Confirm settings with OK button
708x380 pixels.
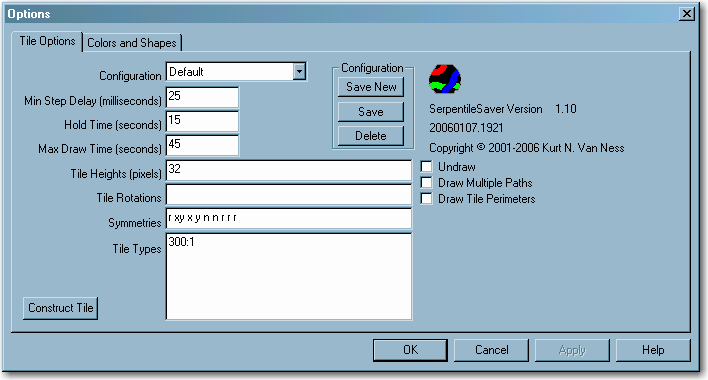(x=410, y=350)
